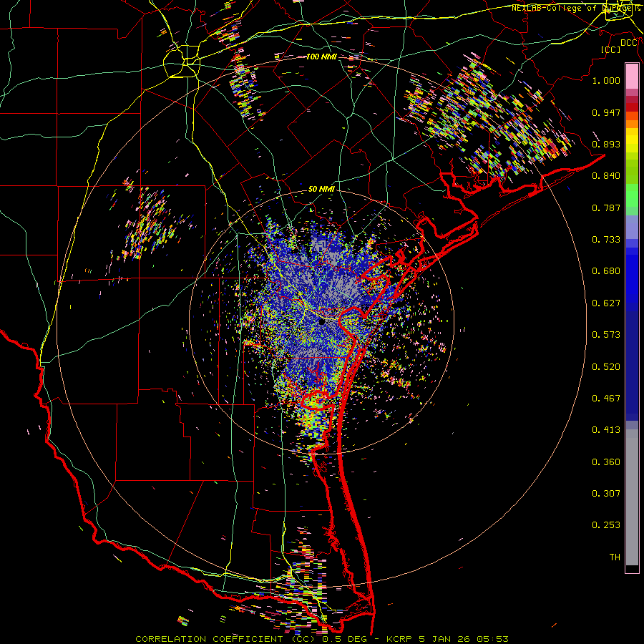Pick the red color bar segment near 0.947

coord(632,107)
